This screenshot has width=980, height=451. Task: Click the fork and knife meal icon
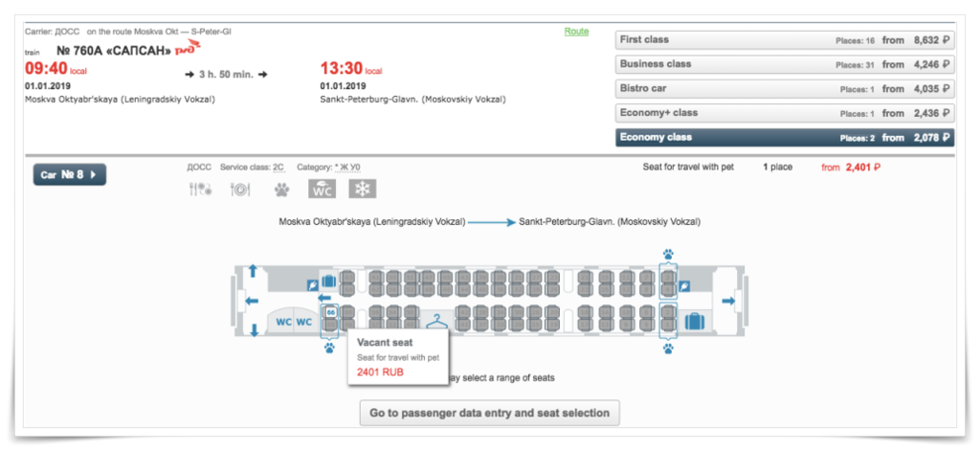coord(200,190)
